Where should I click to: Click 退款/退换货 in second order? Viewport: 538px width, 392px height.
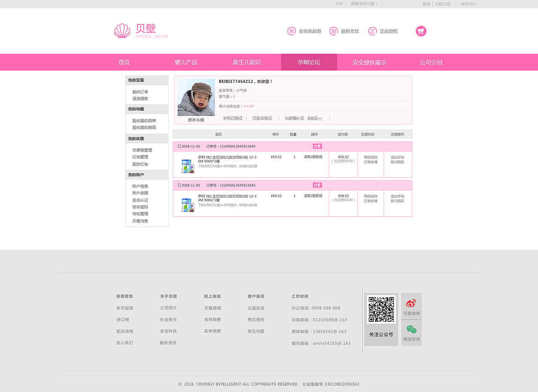313,196
